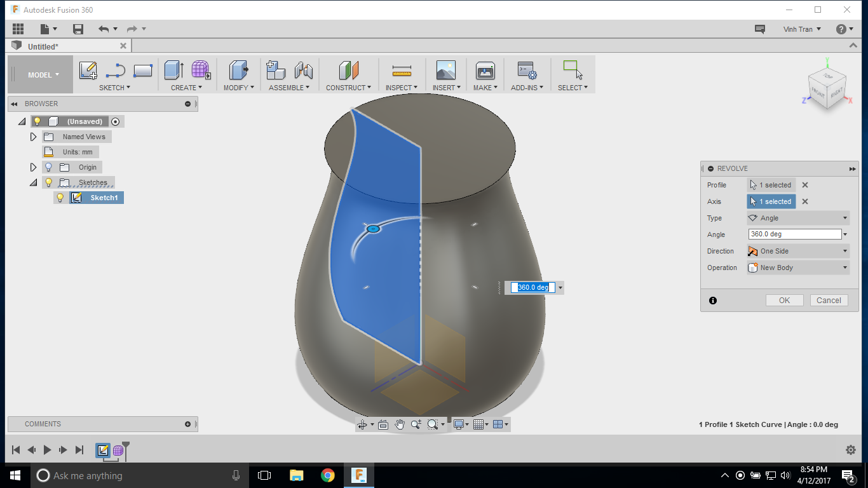
Task: Collapse the Sketches folder
Action: point(34,182)
